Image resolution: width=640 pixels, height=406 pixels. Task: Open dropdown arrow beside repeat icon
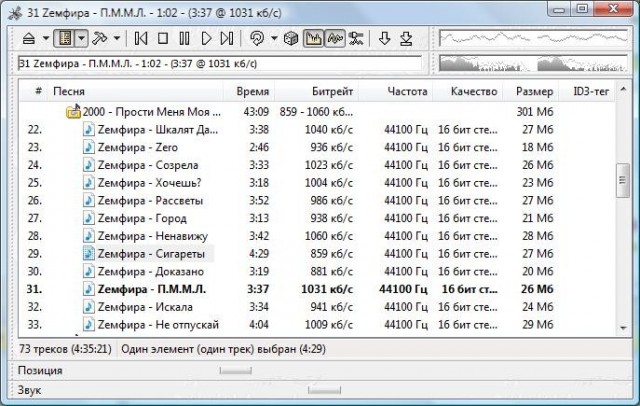[274, 39]
